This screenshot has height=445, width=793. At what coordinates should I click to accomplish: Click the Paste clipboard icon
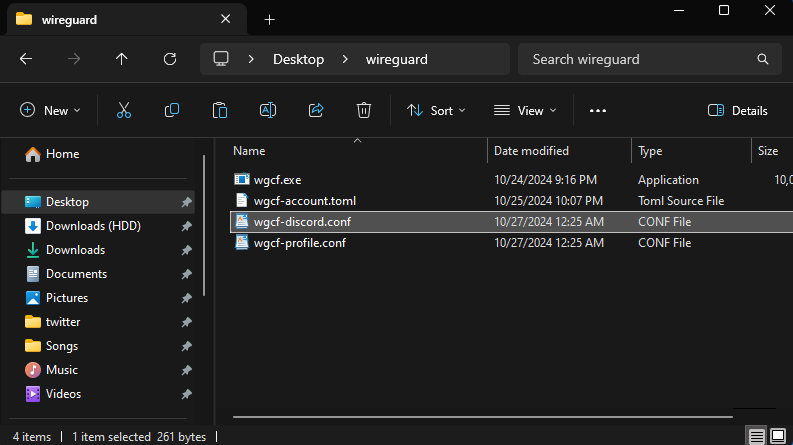[x=220, y=111]
